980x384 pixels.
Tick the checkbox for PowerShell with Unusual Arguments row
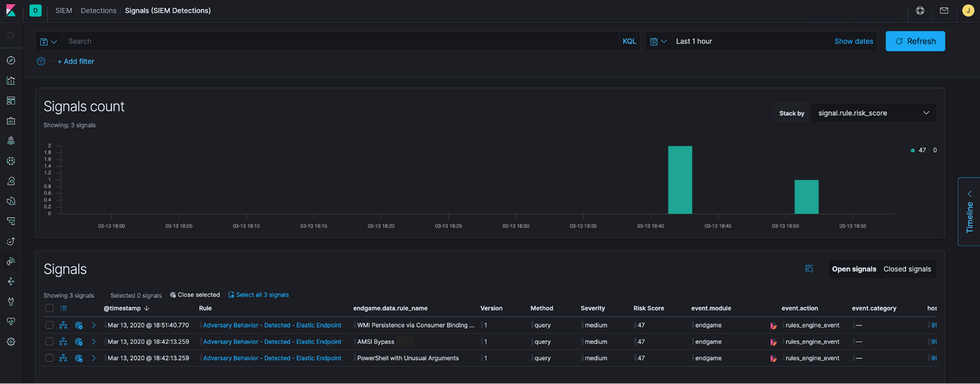coord(49,358)
